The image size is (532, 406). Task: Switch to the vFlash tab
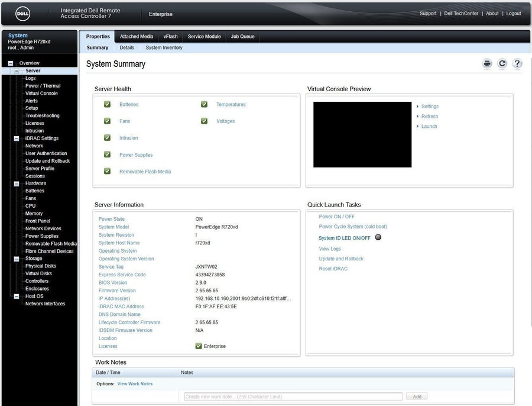170,36
